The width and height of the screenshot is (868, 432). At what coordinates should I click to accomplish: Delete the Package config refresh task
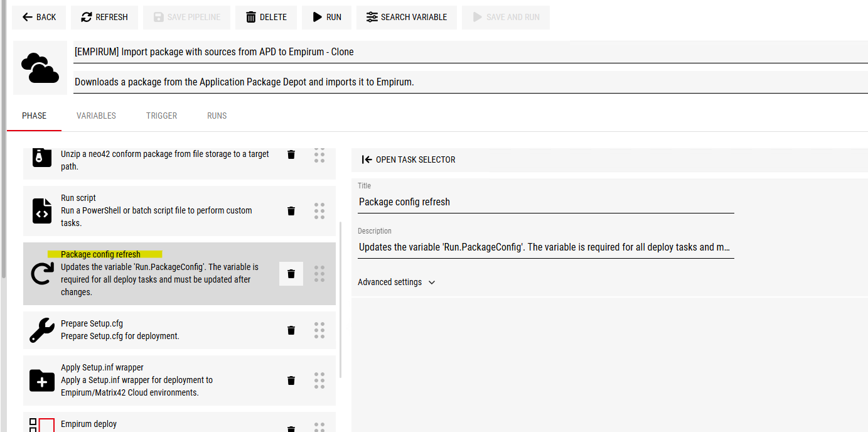click(x=291, y=274)
